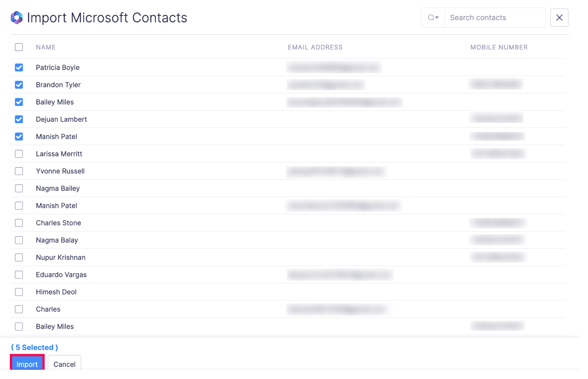The width and height of the screenshot is (588, 379).
Task: Click the Nagma Balay contact name
Action: (x=57, y=240)
